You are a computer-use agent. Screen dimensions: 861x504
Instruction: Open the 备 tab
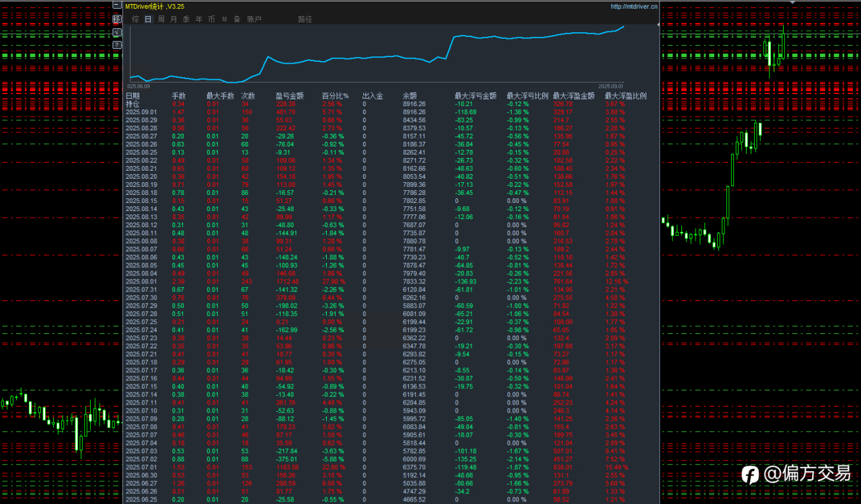237,19
